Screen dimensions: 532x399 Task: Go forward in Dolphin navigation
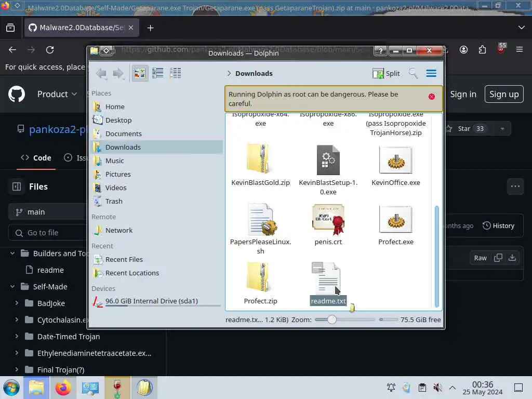[x=118, y=73]
